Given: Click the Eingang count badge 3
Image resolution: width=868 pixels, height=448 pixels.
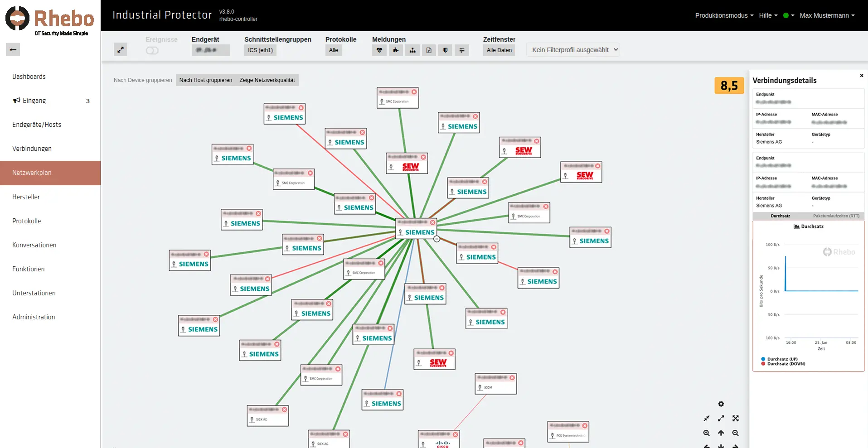Looking at the screenshot, I should point(88,101).
